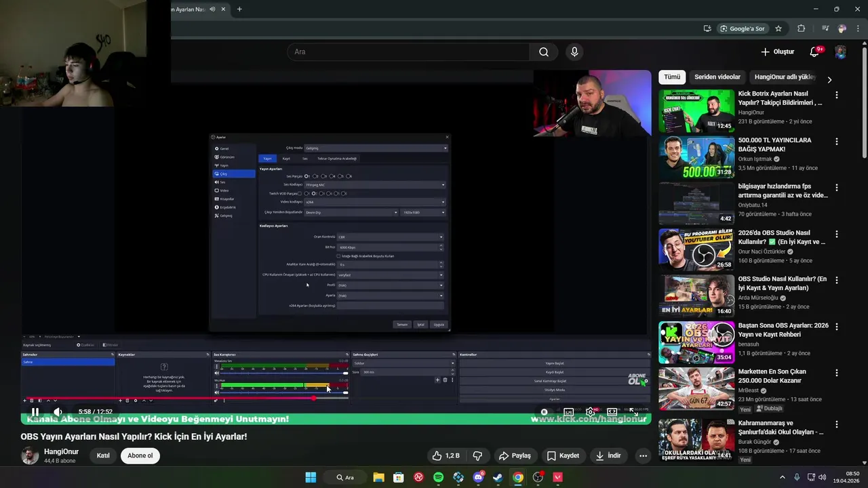Open the Windows Start menu
The image size is (868, 488).
pos(311,477)
